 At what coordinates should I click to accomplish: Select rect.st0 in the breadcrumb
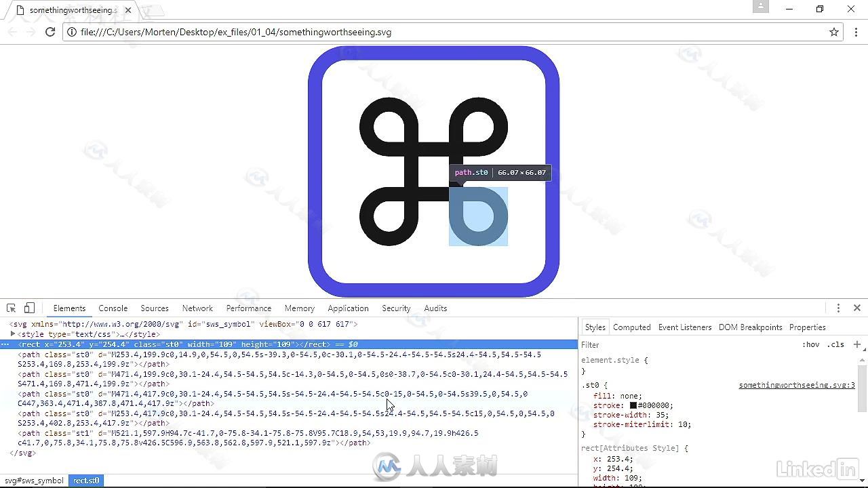86,481
